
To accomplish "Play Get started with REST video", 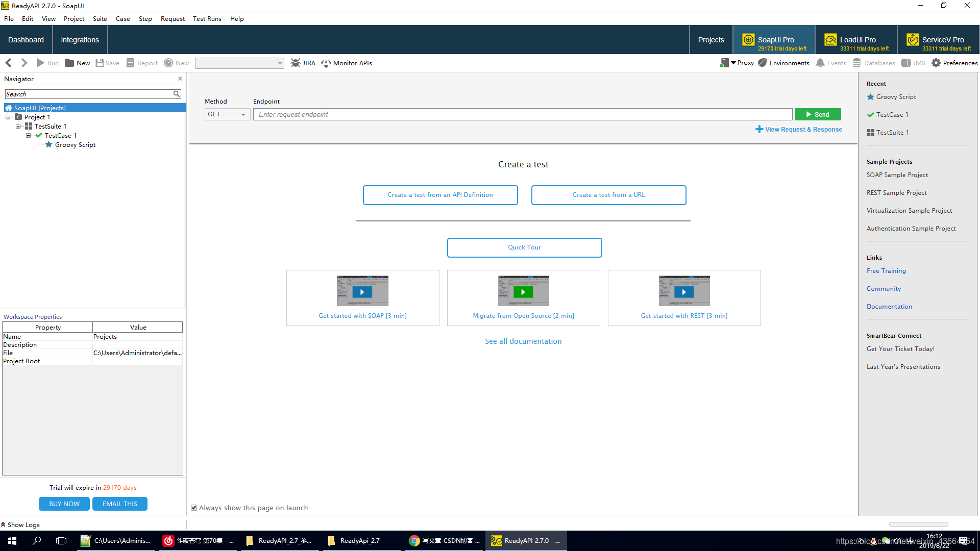I will click(684, 292).
